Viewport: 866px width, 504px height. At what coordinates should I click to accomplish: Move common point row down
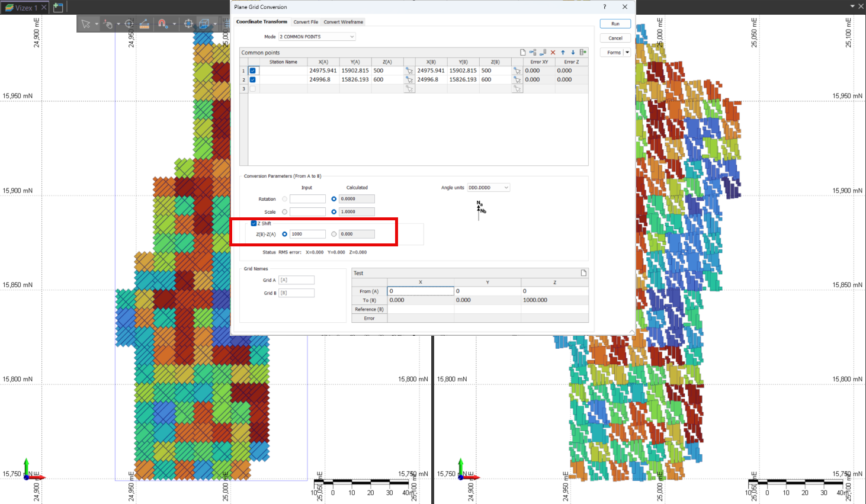(x=573, y=53)
